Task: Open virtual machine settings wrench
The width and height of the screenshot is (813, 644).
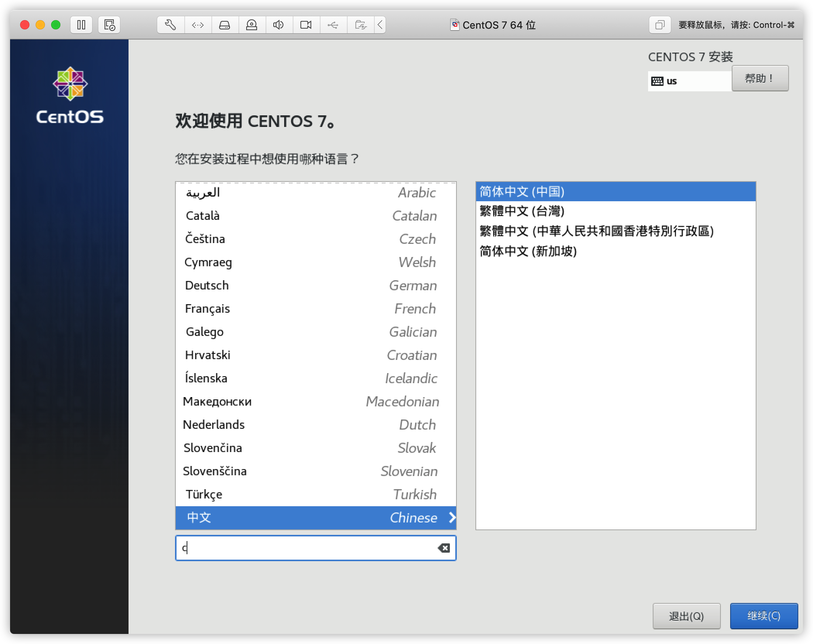Action: pyautogui.click(x=171, y=25)
